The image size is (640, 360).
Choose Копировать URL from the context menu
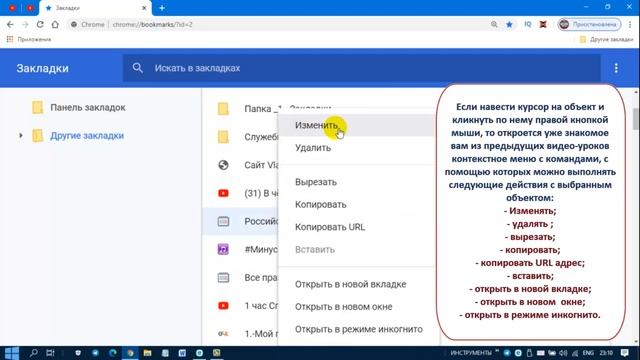tap(356, 227)
